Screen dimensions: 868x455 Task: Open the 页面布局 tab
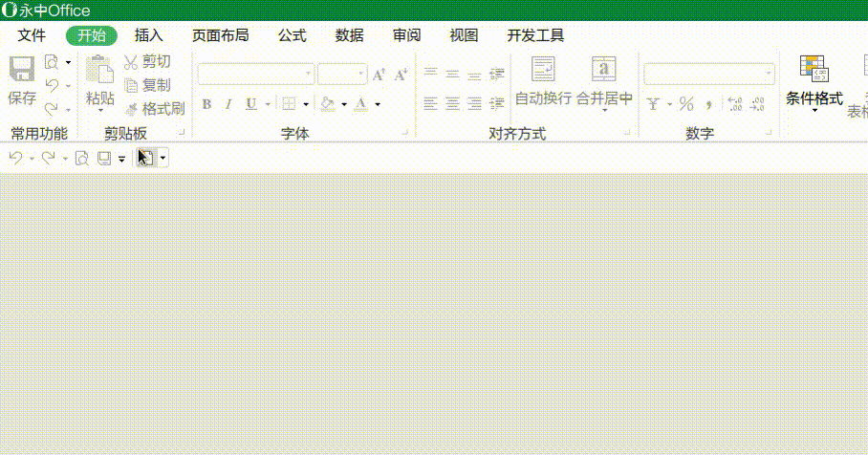(220, 35)
